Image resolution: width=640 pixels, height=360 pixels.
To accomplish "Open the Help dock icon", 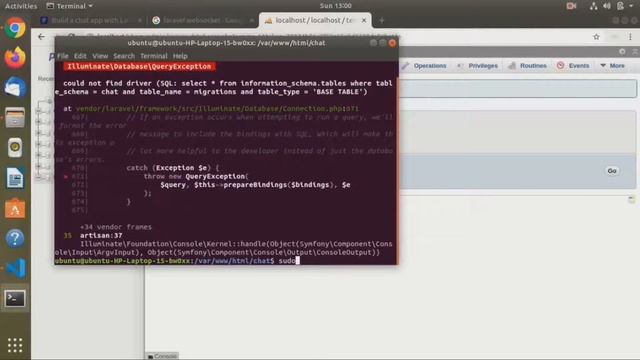I will pos(15,238).
